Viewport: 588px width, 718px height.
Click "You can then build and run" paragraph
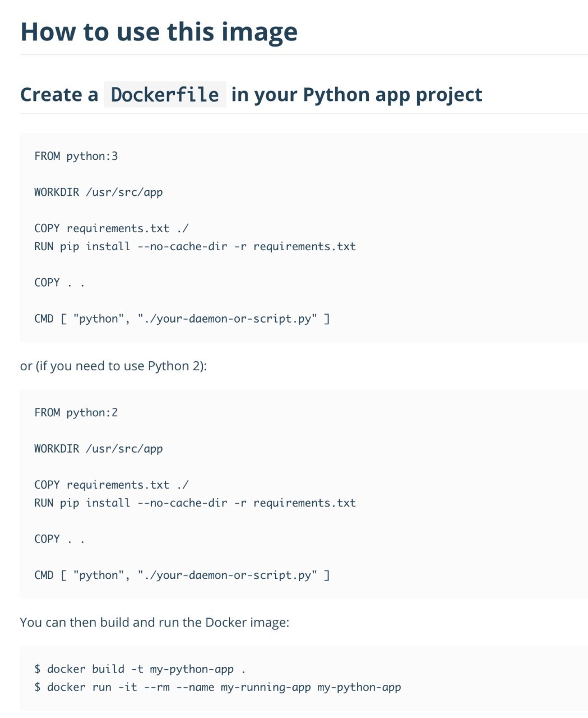[x=155, y=622]
